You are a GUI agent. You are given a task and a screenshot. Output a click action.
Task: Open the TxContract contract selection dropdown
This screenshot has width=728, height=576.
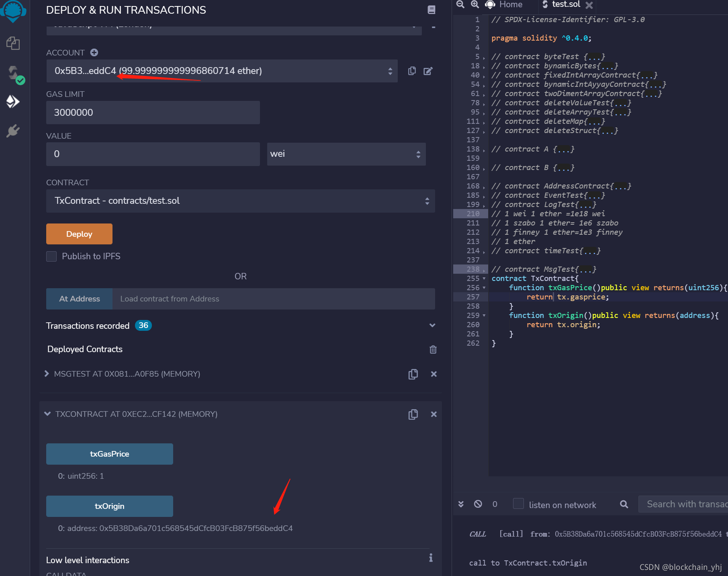[241, 201]
